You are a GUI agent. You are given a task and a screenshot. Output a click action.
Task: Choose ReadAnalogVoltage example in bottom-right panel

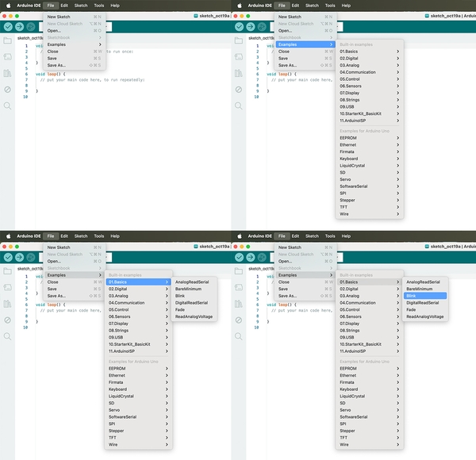(425, 316)
